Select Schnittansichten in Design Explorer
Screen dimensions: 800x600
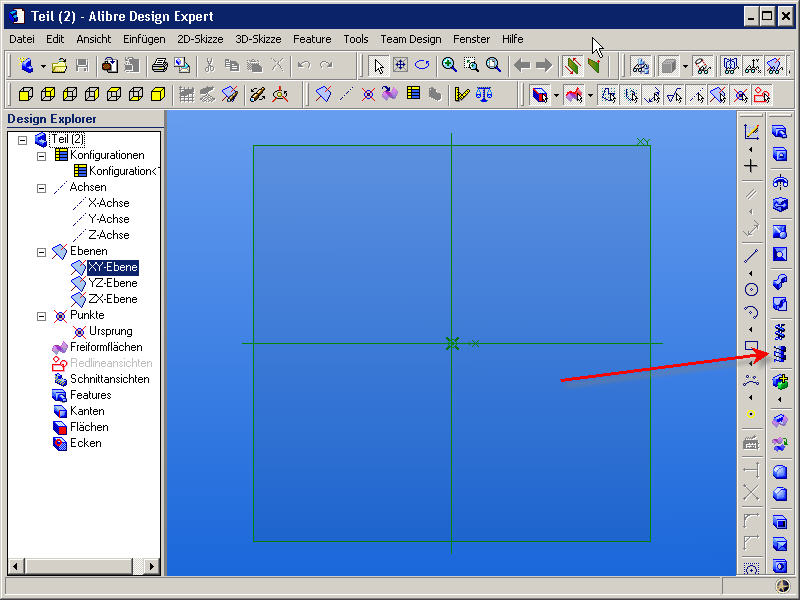coord(110,379)
